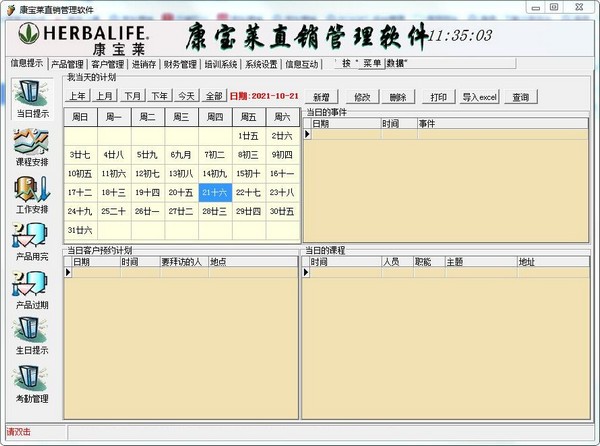Select calendar day 15初十
The width and height of the screenshot is (600, 446).
click(x=249, y=174)
